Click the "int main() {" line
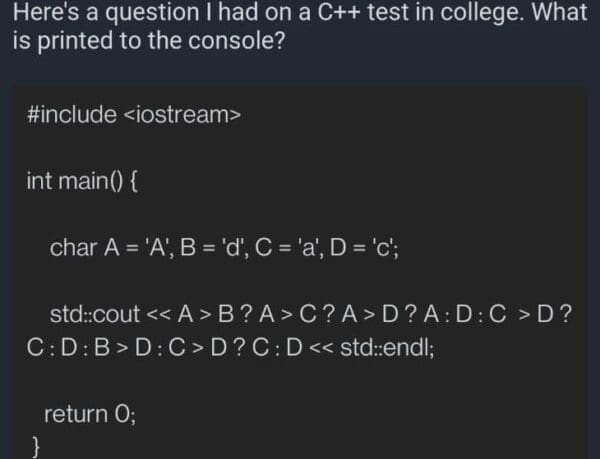The height and width of the screenshot is (459, 600). pos(87,181)
